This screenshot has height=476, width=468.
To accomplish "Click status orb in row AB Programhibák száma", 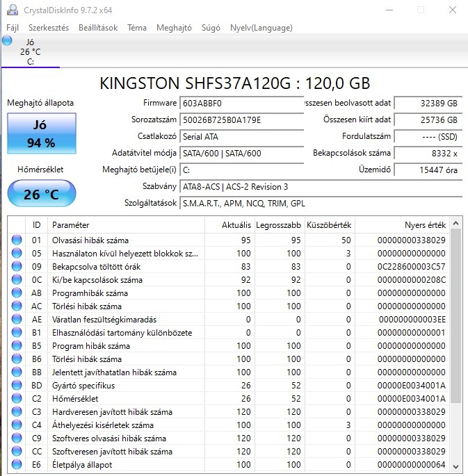I will 17,293.
